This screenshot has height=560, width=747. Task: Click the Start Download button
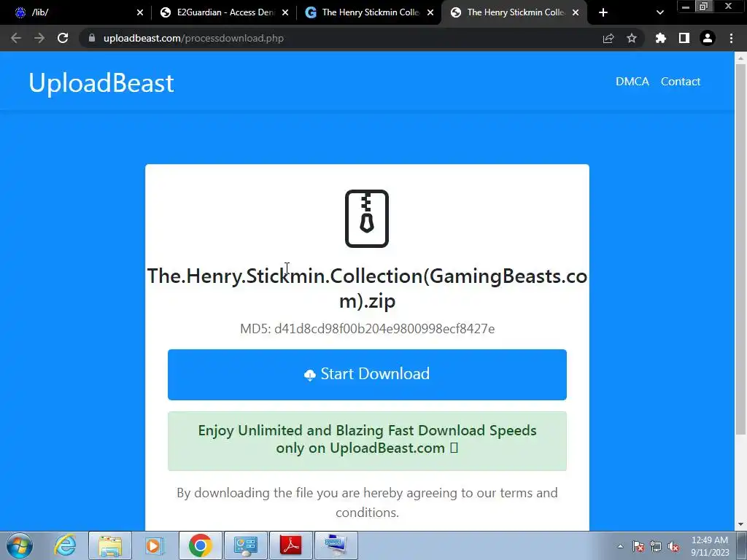click(x=367, y=374)
